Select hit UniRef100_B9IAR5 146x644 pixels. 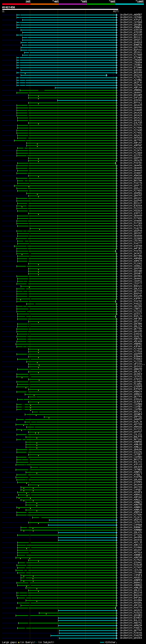131,95
